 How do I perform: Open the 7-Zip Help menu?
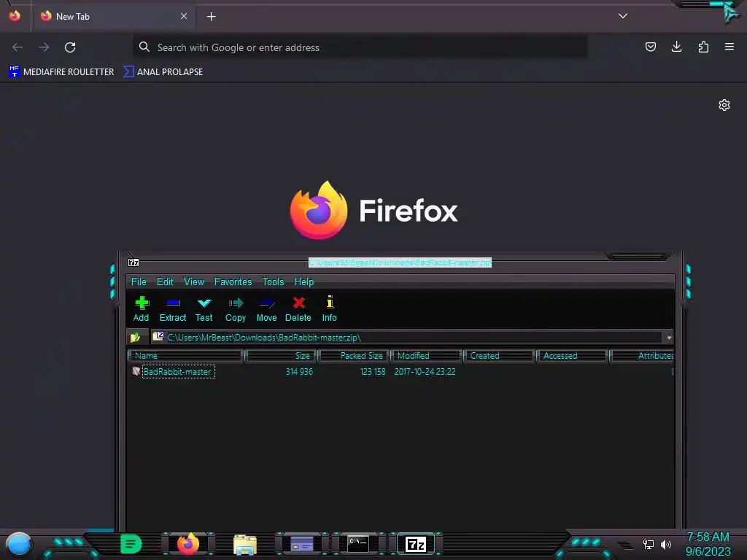point(304,282)
